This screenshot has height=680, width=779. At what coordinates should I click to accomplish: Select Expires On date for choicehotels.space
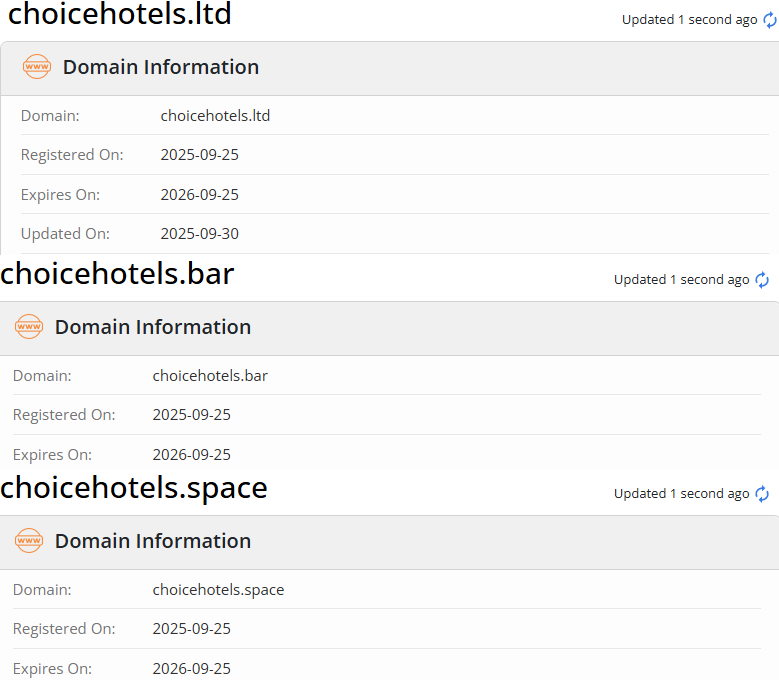(x=192, y=669)
